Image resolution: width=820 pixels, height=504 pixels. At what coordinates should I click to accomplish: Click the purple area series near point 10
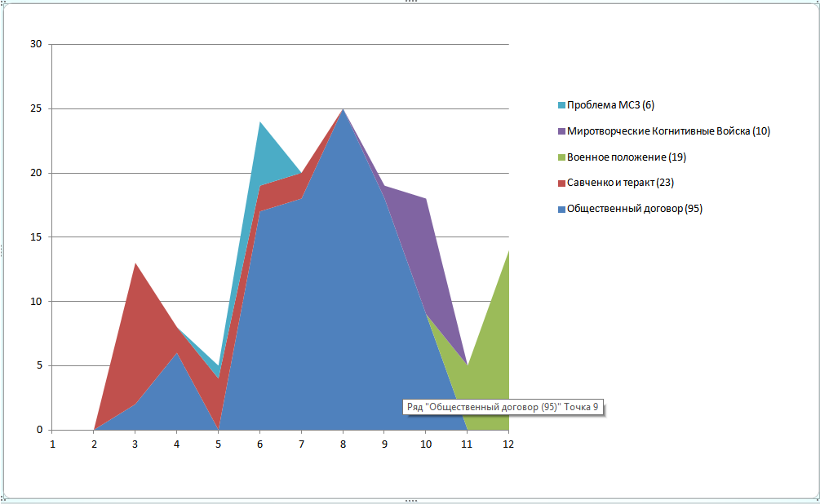[420, 245]
